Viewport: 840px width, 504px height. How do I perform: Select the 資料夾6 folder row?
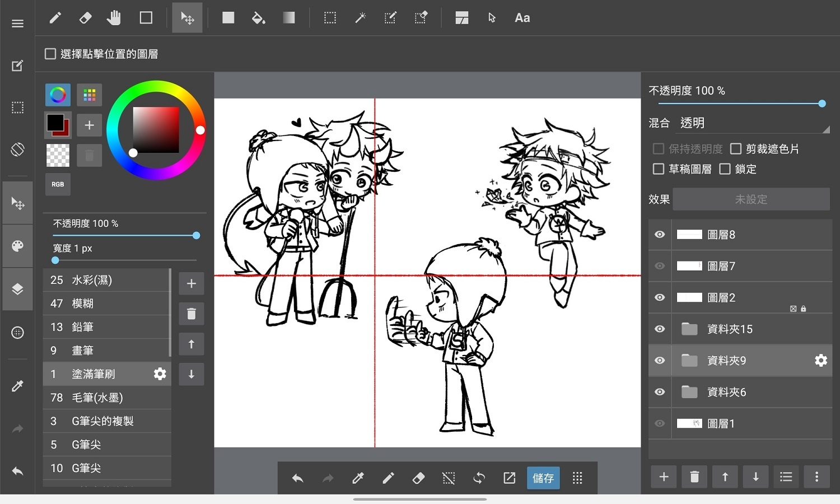tap(740, 392)
